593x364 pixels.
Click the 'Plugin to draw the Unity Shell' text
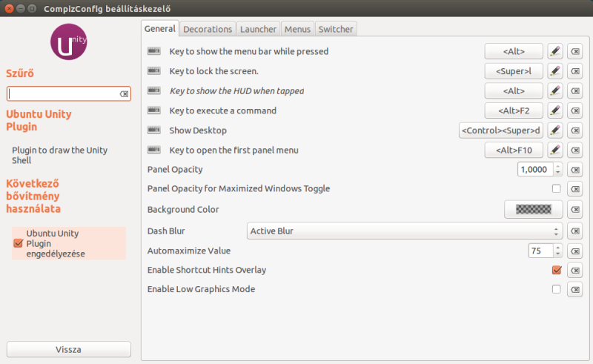pyautogui.click(x=60, y=155)
